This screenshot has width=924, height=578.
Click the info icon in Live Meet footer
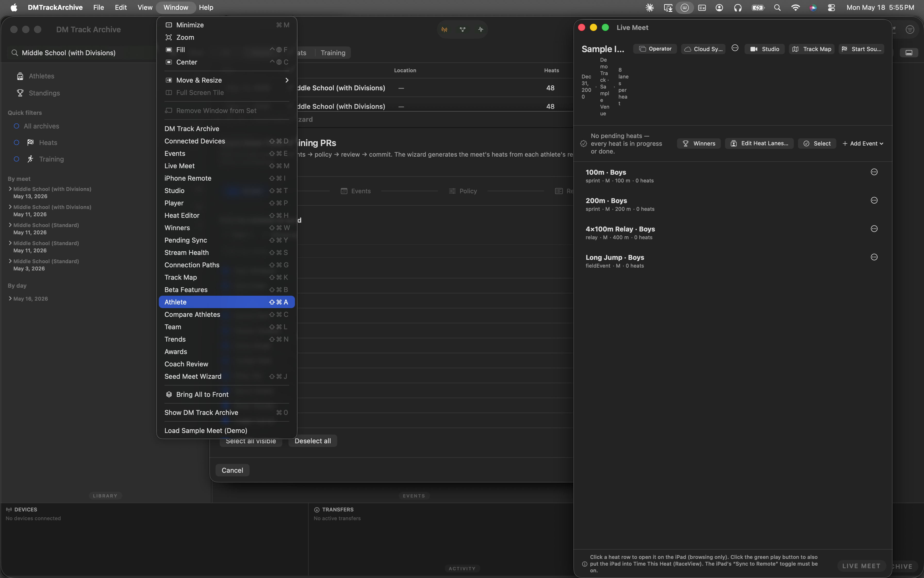[x=584, y=564]
